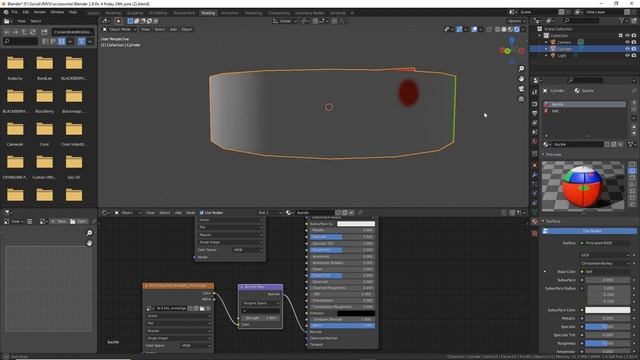The height and width of the screenshot is (360, 640).
Task: Remove material slot with minus button
Action: 634,109
